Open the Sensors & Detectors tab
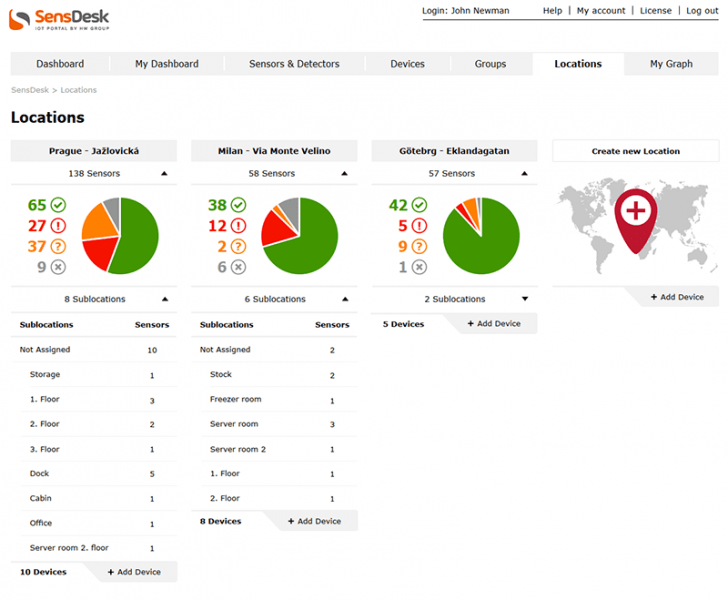The image size is (728, 600). [x=294, y=64]
